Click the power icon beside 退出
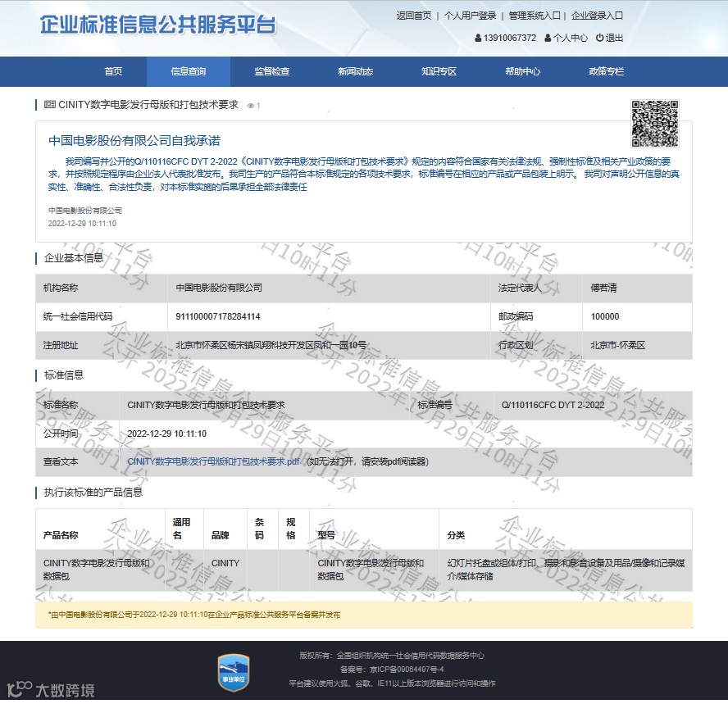 [x=599, y=38]
